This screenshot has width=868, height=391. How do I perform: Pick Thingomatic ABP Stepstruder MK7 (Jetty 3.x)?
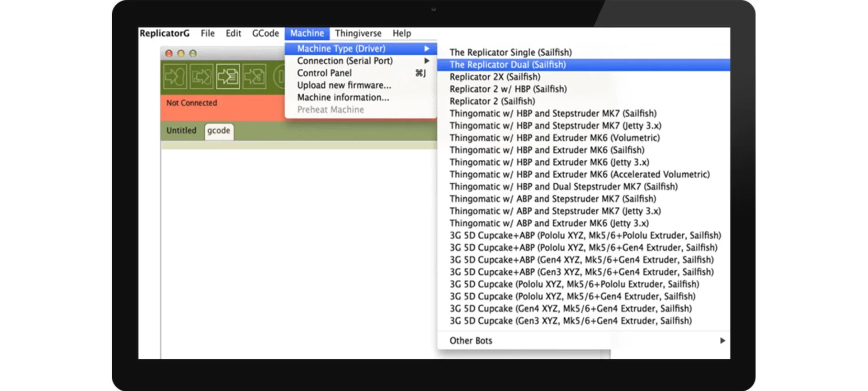pos(584,211)
